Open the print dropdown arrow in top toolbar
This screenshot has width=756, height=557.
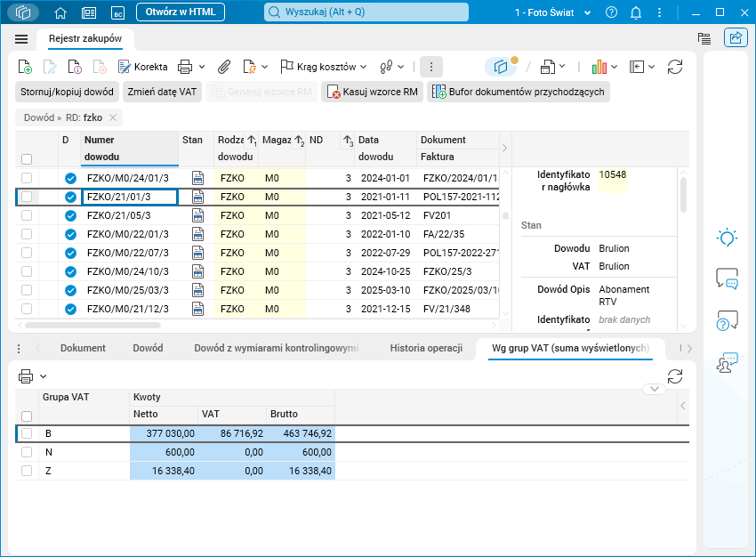tap(202, 67)
